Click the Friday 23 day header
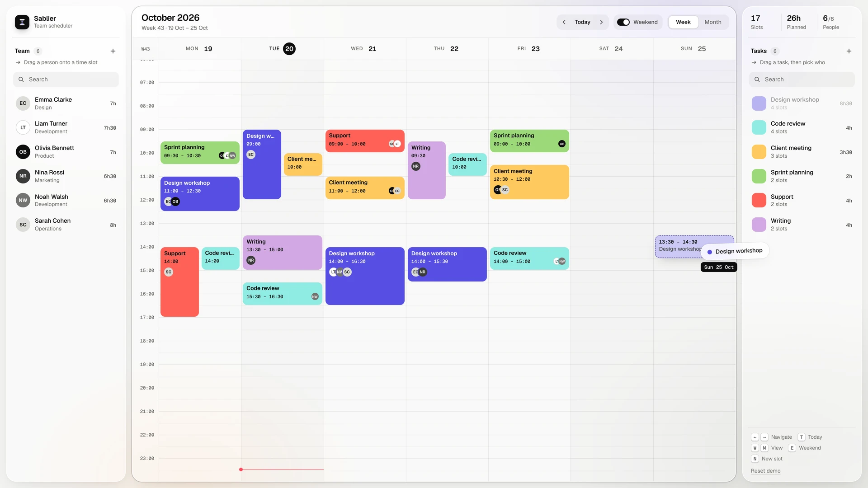 [529, 49]
